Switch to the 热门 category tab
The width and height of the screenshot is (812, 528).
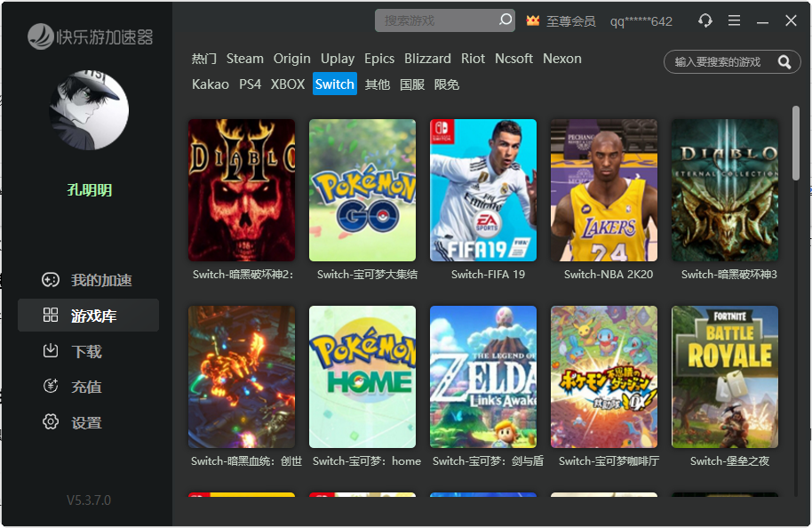coord(204,59)
